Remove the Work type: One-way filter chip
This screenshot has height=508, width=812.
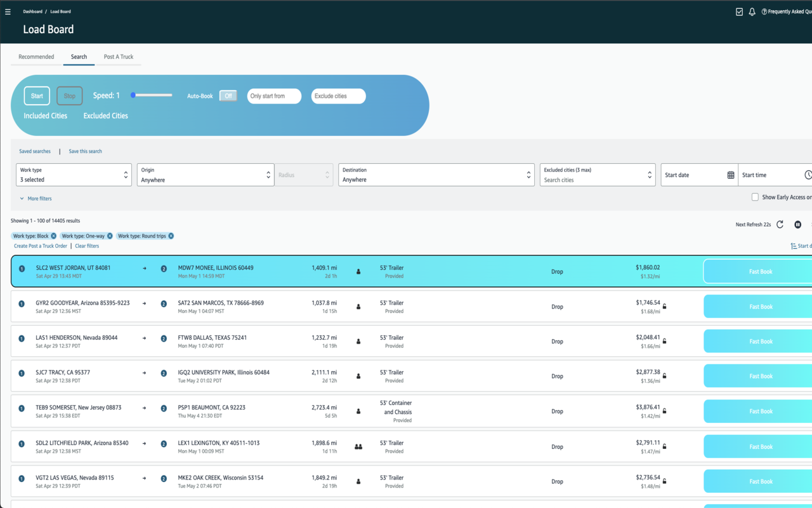pyautogui.click(x=110, y=236)
